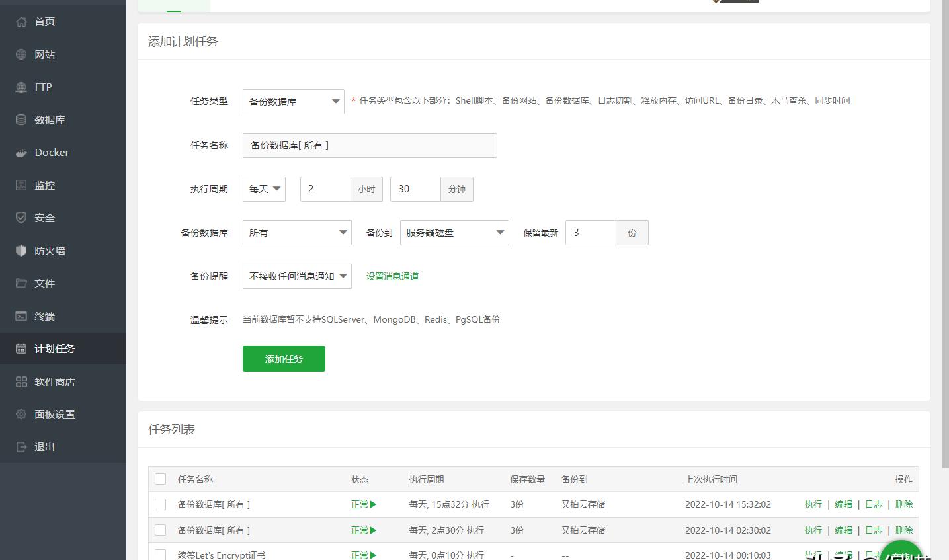Click the play arrow on the 15点32分 task status
The image size is (949, 560).
click(373, 504)
